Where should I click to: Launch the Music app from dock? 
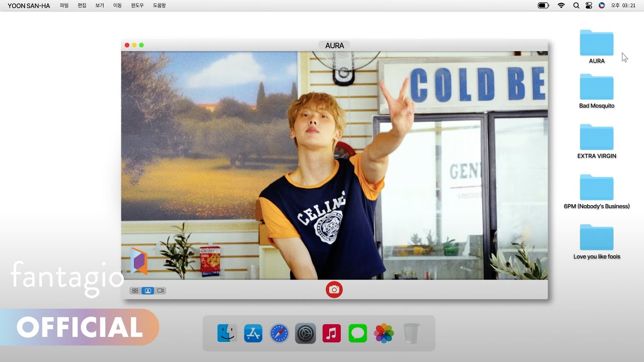[332, 333]
